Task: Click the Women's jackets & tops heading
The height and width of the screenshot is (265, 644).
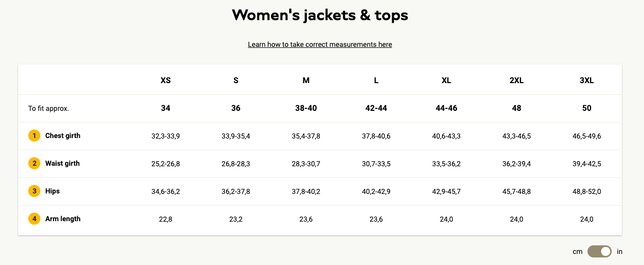Action: pyautogui.click(x=320, y=16)
